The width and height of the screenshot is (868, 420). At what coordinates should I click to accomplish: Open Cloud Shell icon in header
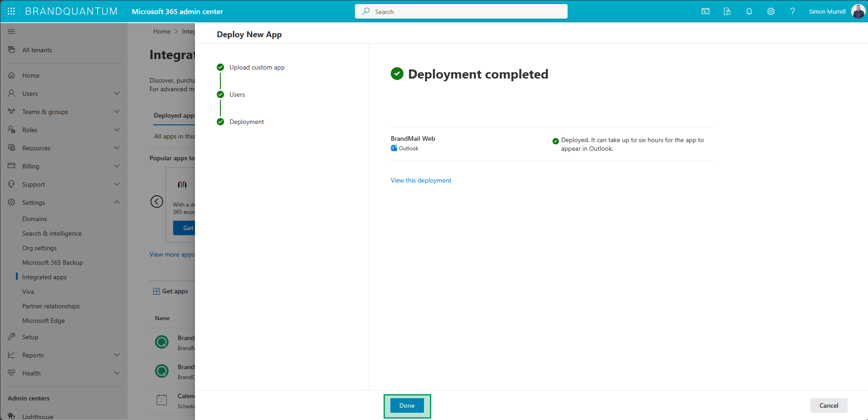coord(705,11)
